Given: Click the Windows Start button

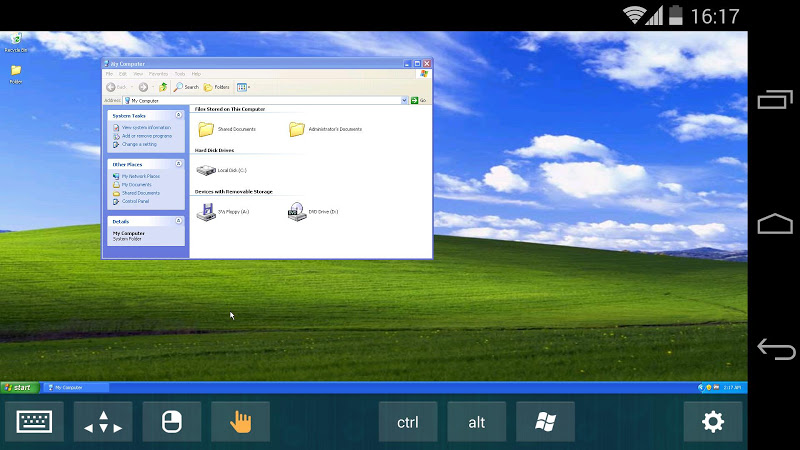Looking at the screenshot, I should (18, 387).
